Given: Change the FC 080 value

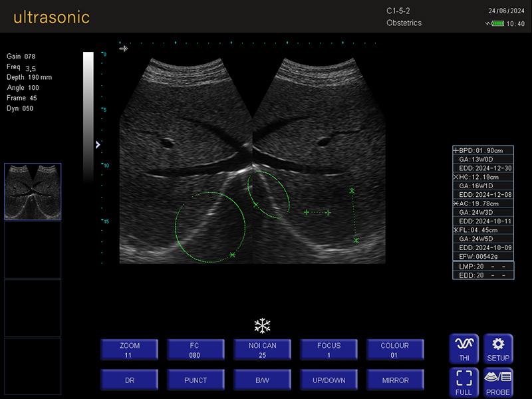Looking at the screenshot, I should tap(195, 350).
